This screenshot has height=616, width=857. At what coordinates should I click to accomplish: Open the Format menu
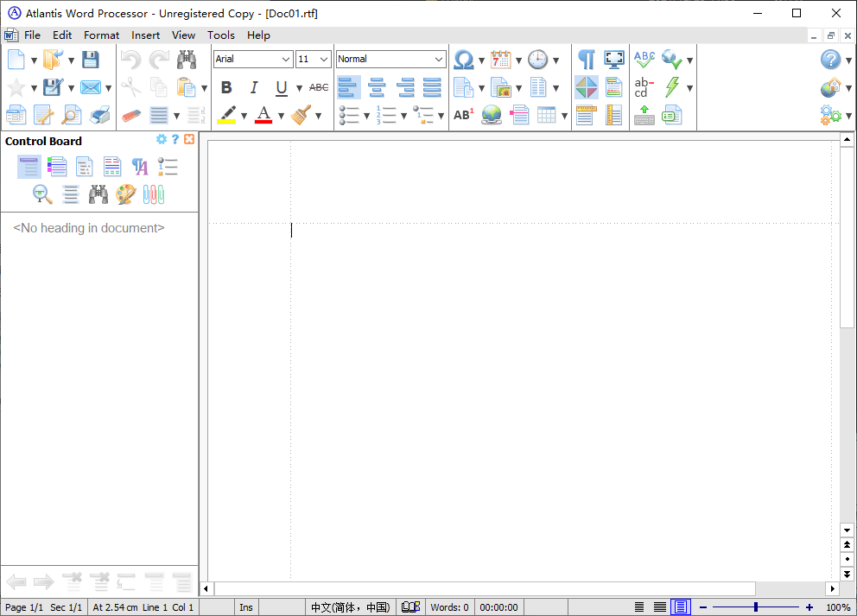101,35
